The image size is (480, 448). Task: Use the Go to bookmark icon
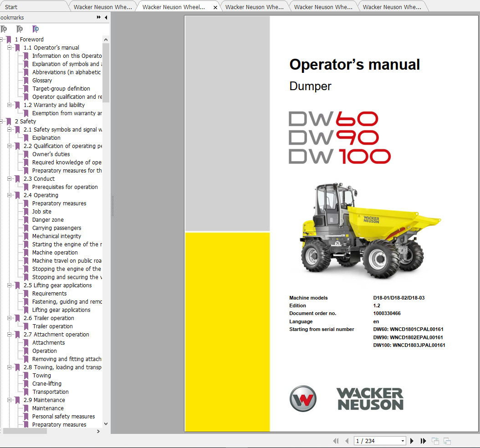pos(36,29)
